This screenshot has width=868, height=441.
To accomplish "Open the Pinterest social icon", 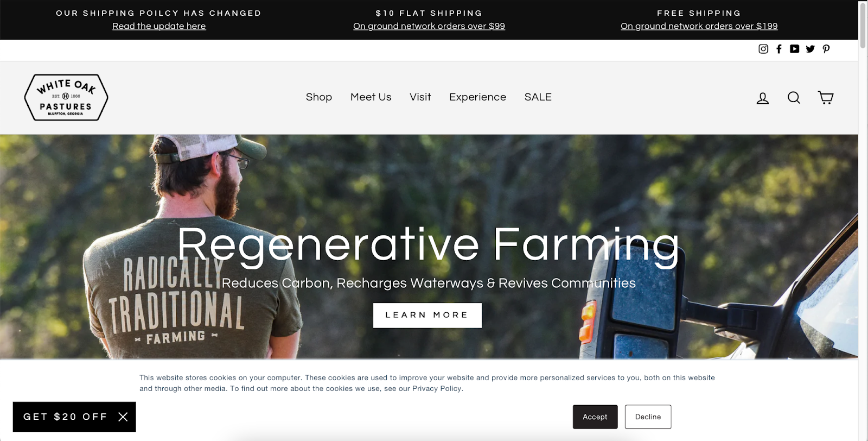I will click(x=826, y=49).
